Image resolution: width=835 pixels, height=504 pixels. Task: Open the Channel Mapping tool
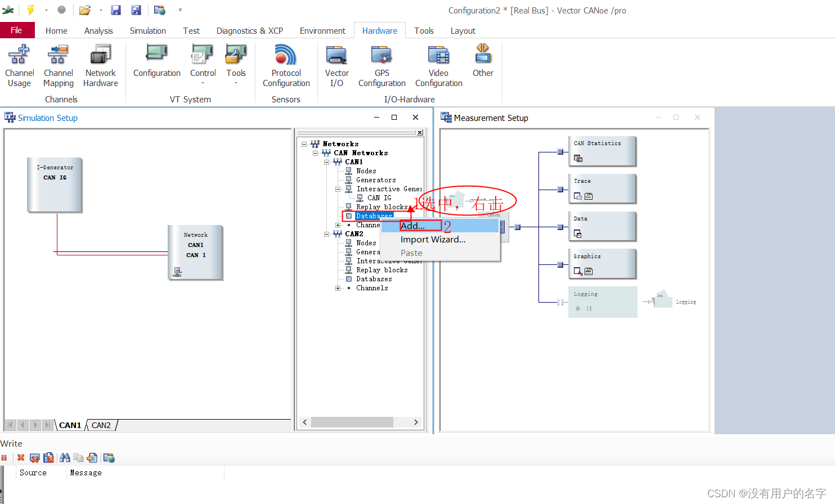click(58, 66)
